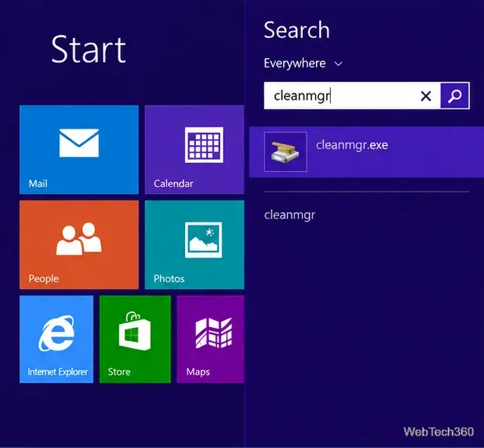Launch the Internet Explorer tile
The width and height of the screenshot is (484, 448).
57,339
